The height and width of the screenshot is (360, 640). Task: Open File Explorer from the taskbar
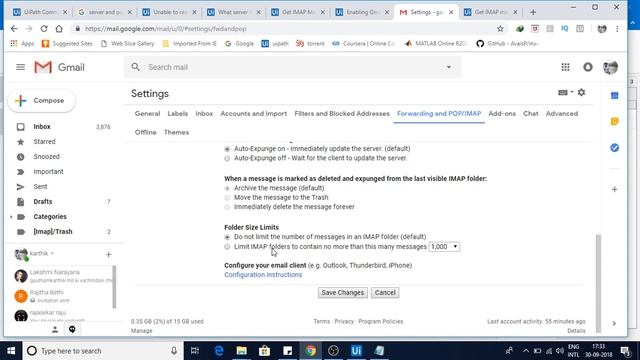tap(242, 351)
